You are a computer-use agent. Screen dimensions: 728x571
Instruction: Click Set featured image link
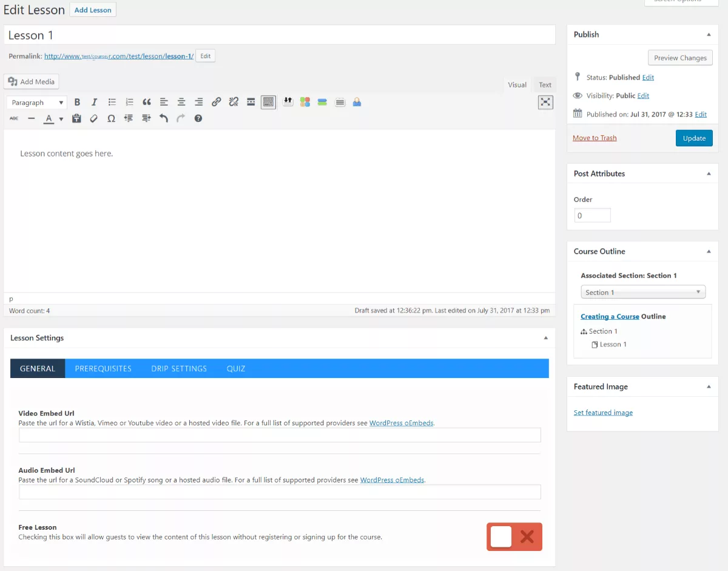[x=603, y=413]
